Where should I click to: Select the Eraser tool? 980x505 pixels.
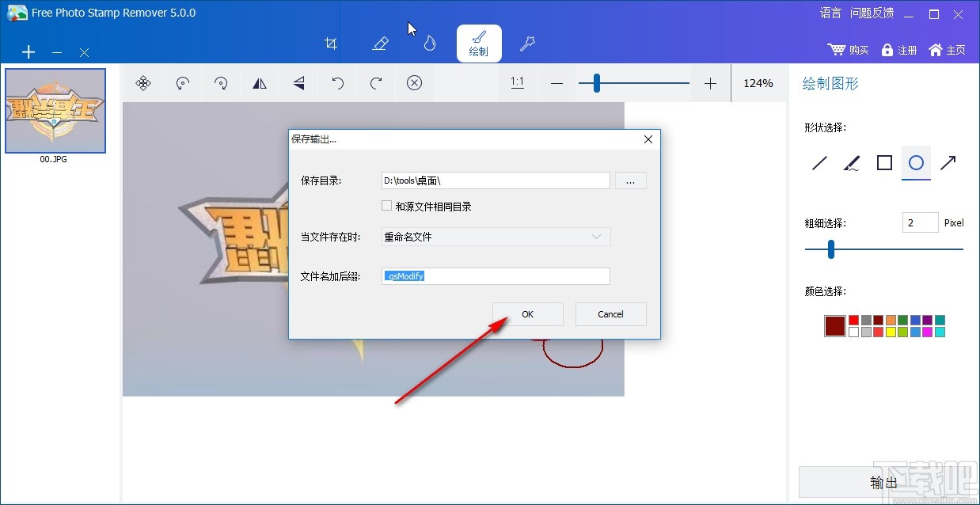pyautogui.click(x=380, y=44)
